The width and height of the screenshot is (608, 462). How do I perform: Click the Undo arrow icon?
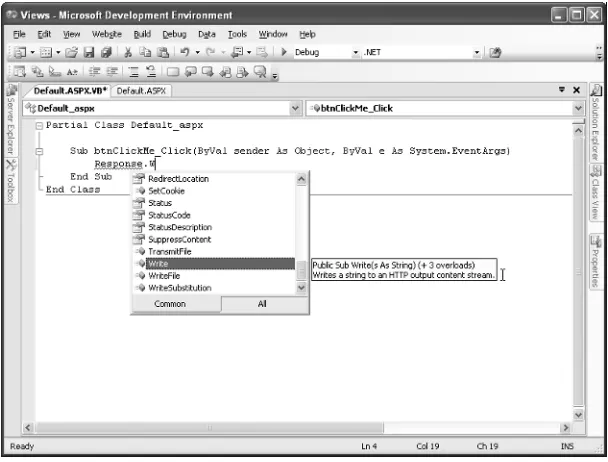tap(185, 52)
